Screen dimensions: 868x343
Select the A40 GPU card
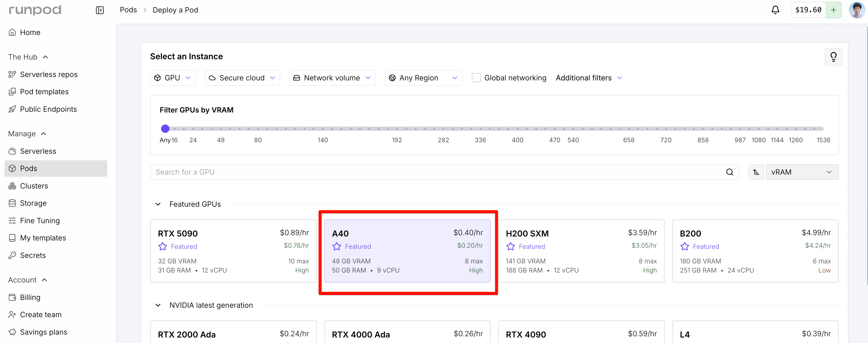coord(407,251)
